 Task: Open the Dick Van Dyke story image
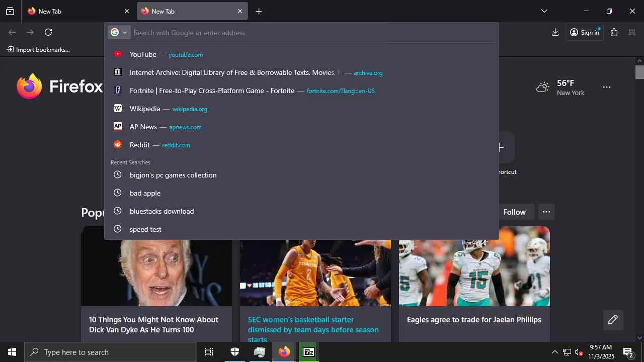pos(156,273)
